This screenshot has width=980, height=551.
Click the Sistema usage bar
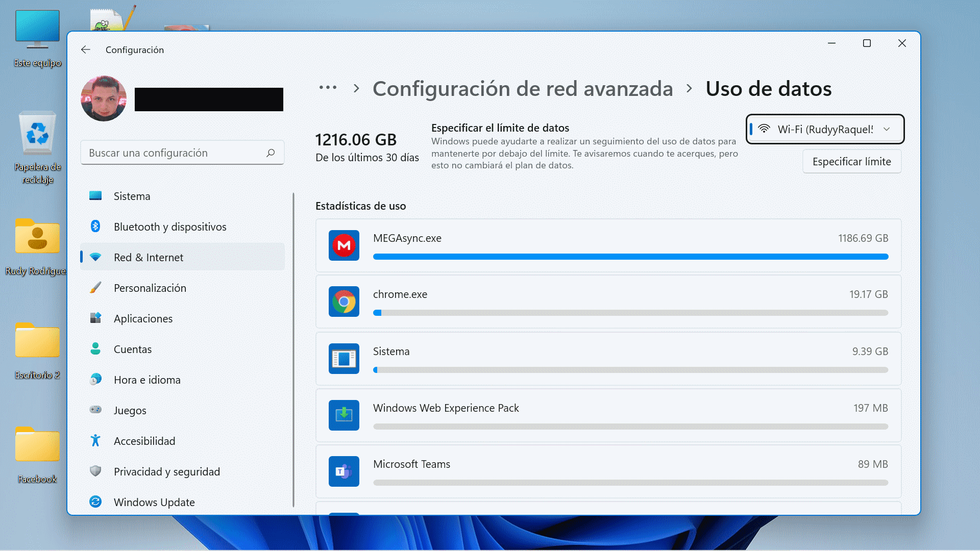pyautogui.click(x=630, y=370)
